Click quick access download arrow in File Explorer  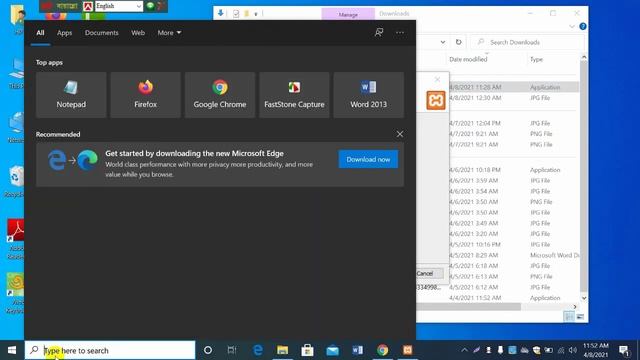tap(220, 13)
